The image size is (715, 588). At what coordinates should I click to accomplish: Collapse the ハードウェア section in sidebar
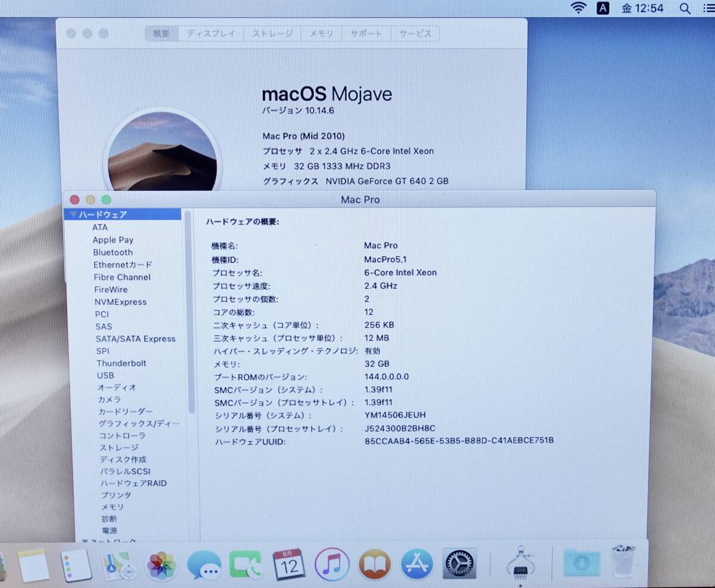pos(73,214)
